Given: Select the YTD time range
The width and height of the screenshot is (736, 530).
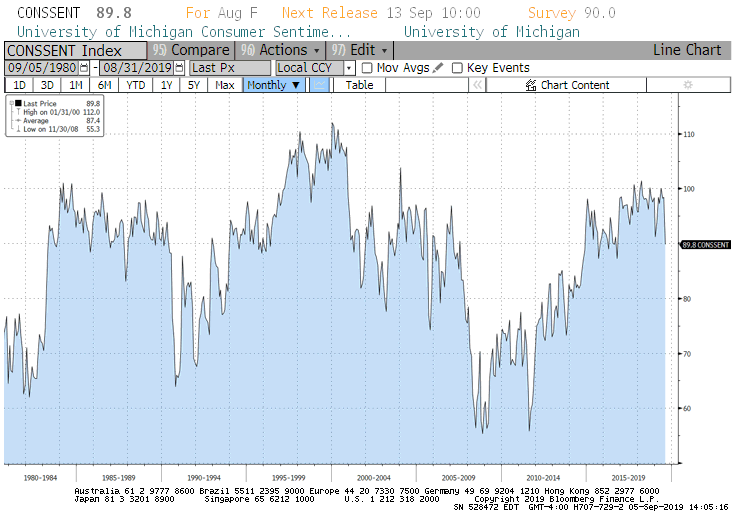Looking at the screenshot, I should point(135,85).
